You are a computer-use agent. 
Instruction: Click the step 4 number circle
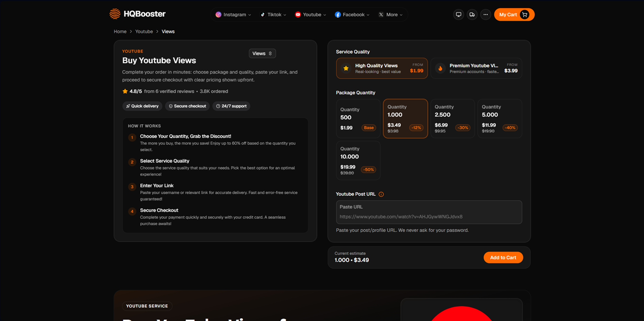(132, 212)
